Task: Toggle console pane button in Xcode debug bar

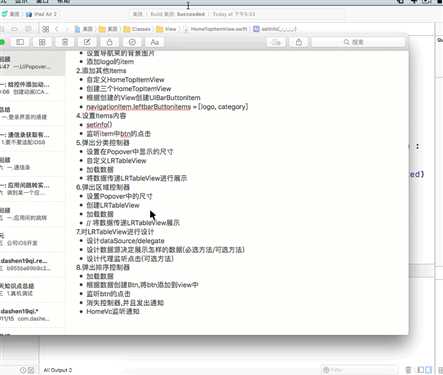Action: (x=429, y=370)
